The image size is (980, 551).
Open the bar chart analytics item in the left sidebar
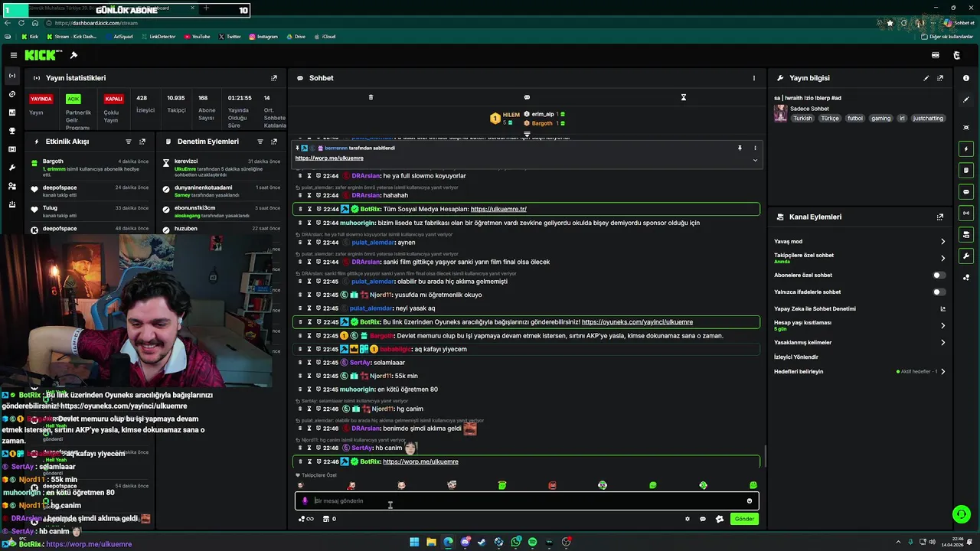click(11, 112)
